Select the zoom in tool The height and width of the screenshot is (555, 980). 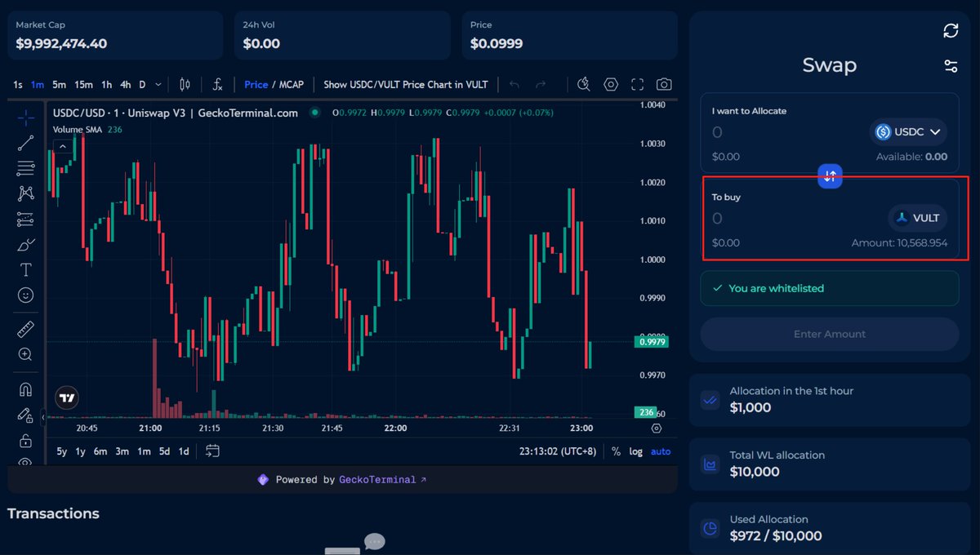click(x=25, y=354)
